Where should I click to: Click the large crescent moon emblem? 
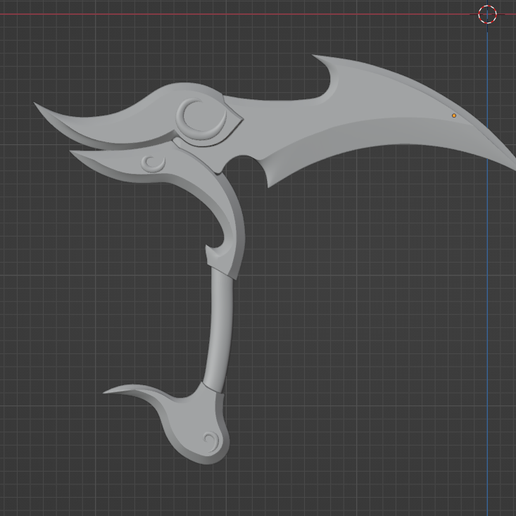[202, 118]
